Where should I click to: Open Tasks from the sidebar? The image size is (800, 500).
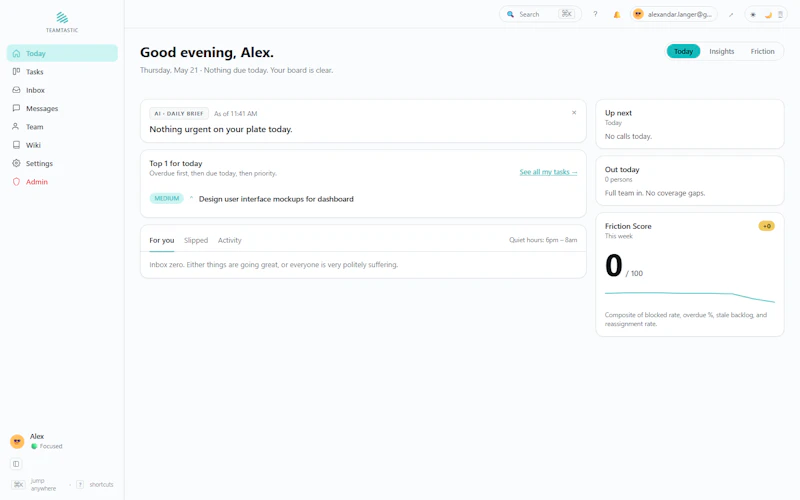click(62, 71)
